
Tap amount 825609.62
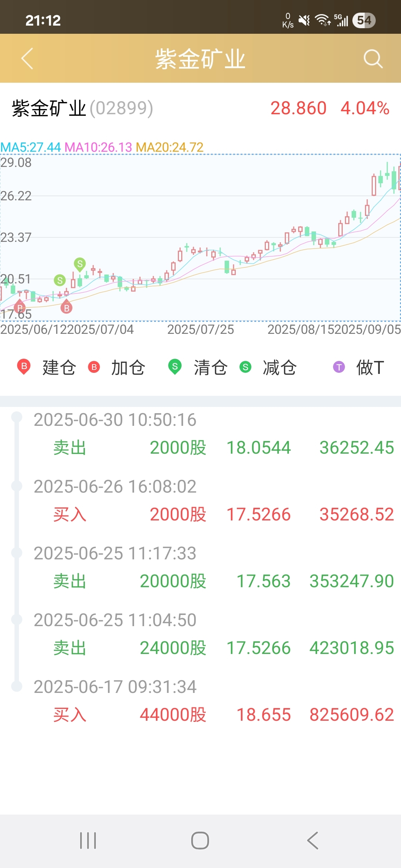tap(352, 715)
